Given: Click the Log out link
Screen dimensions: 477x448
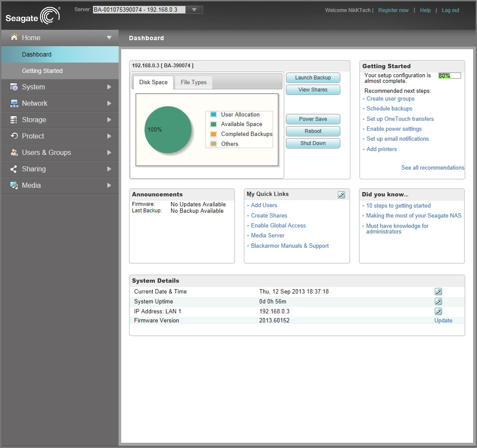Looking at the screenshot, I should point(451,10).
